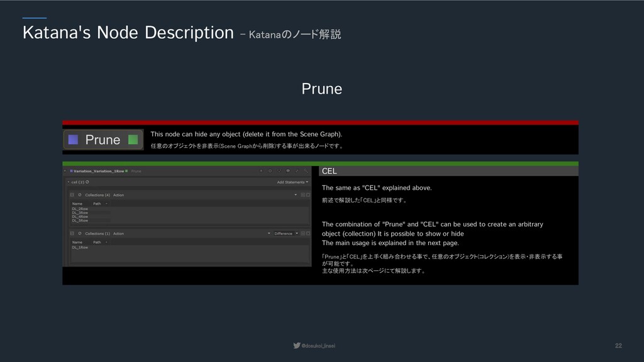Image resolution: width=644 pixels, height=362 pixels.
Task: Remove the Collections (4) statement with X icon
Action: tap(308, 195)
